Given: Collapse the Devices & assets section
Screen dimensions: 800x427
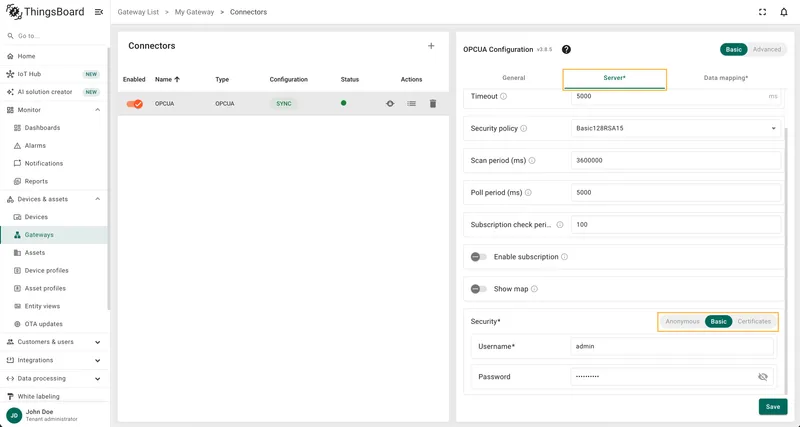Looking at the screenshot, I should click(x=97, y=199).
